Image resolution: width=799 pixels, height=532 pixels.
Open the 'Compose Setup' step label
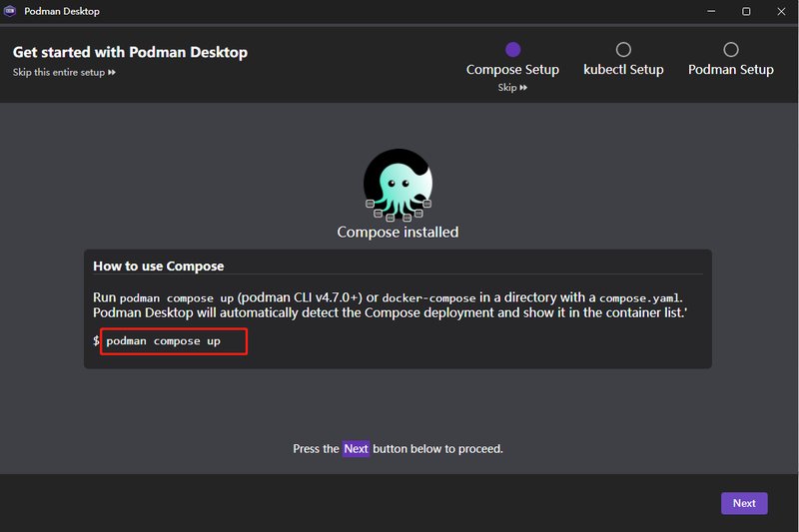click(512, 70)
